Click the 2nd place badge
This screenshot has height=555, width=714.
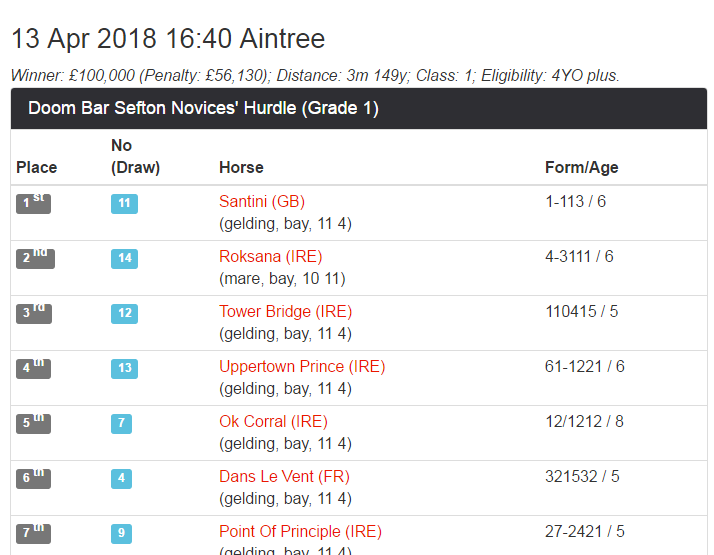tap(34, 259)
